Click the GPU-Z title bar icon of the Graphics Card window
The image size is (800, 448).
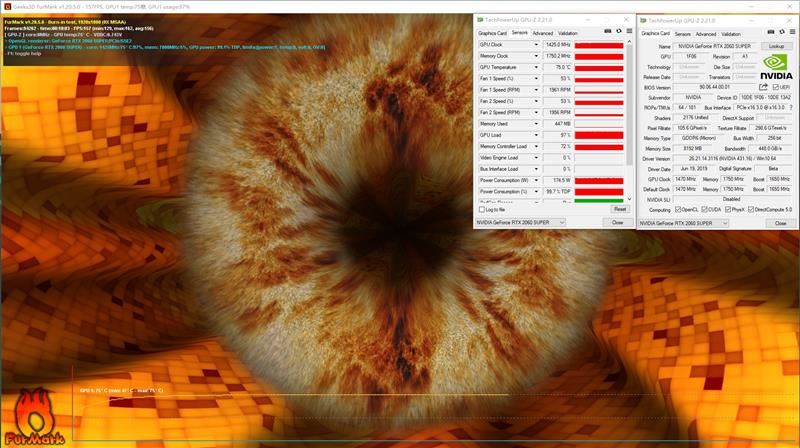pos(643,20)
